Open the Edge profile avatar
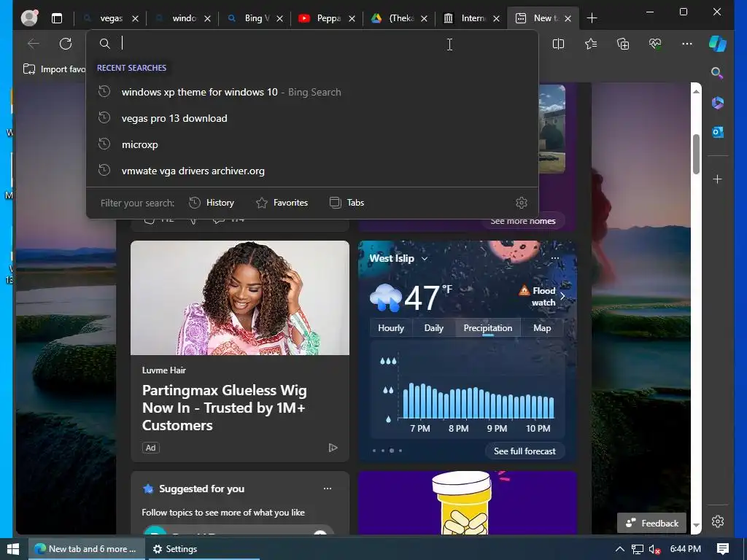 (x=29, y=18)
